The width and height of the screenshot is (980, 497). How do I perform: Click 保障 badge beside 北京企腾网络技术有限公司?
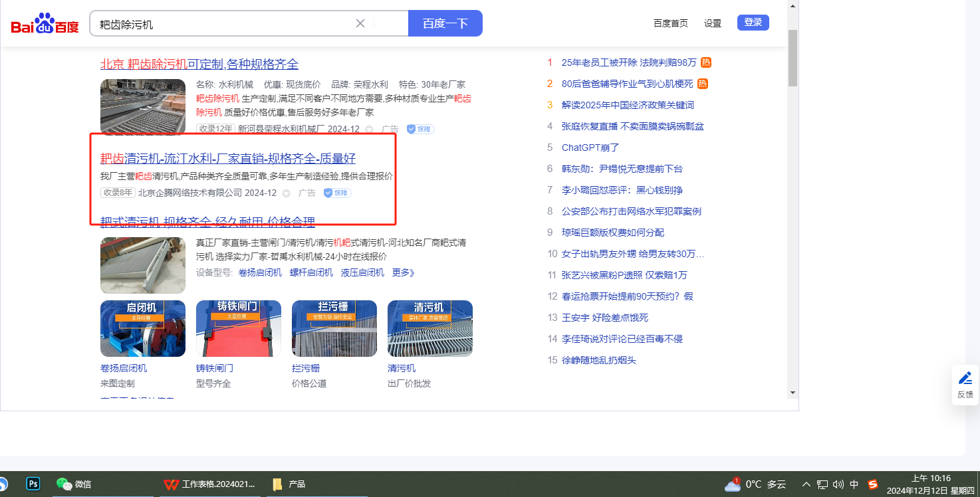(337, 193)
